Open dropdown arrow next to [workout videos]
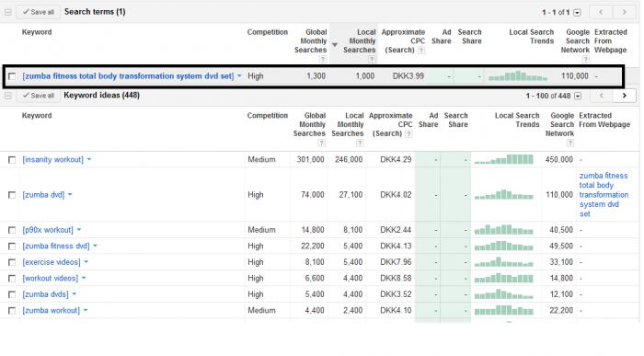644x356 pixels. click(84, 278)
